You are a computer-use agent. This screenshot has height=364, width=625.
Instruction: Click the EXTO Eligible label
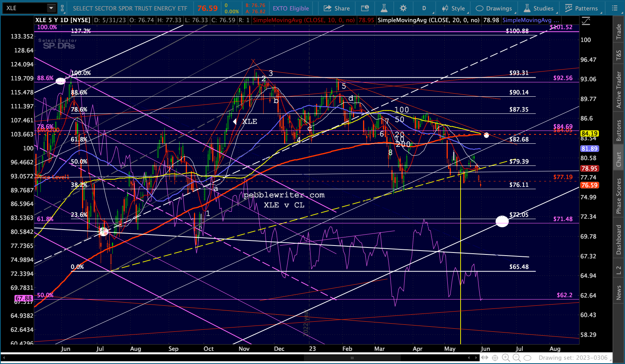pyautogui.click(x=291, y=8)
